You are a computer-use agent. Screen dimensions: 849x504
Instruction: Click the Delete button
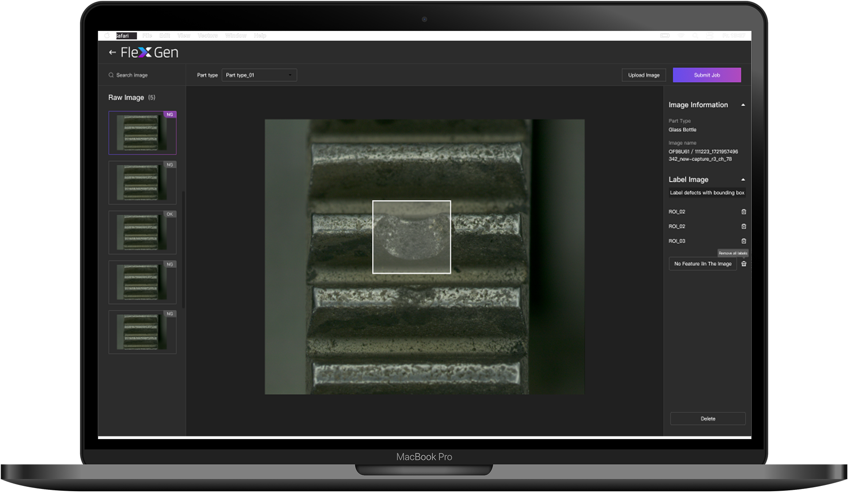point(707,419)
